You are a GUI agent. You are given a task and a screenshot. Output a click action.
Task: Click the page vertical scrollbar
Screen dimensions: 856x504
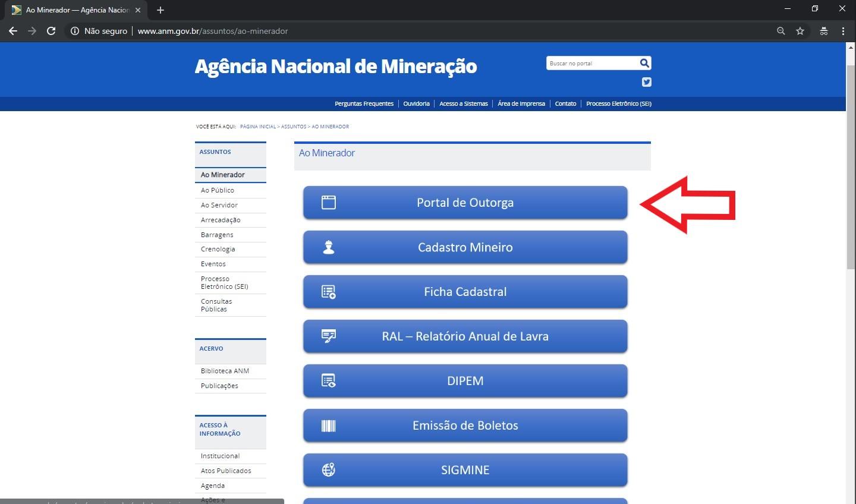click(x=851, y=166)
